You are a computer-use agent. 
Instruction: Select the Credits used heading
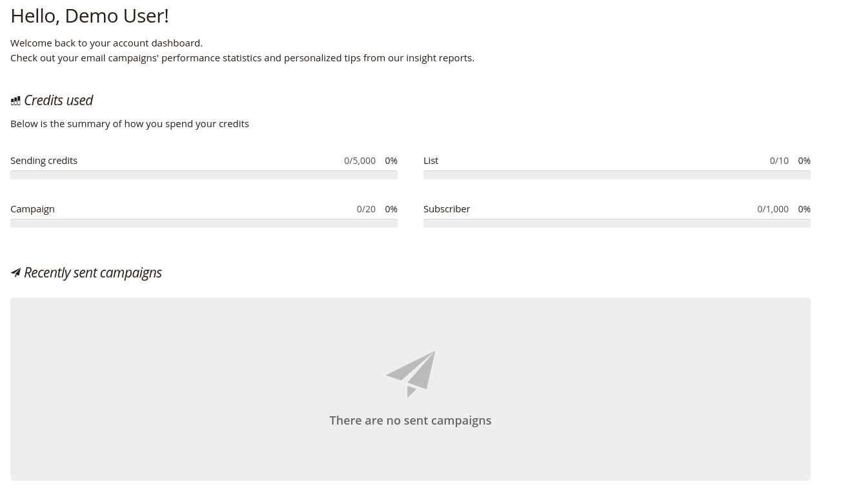coord(58,100)
